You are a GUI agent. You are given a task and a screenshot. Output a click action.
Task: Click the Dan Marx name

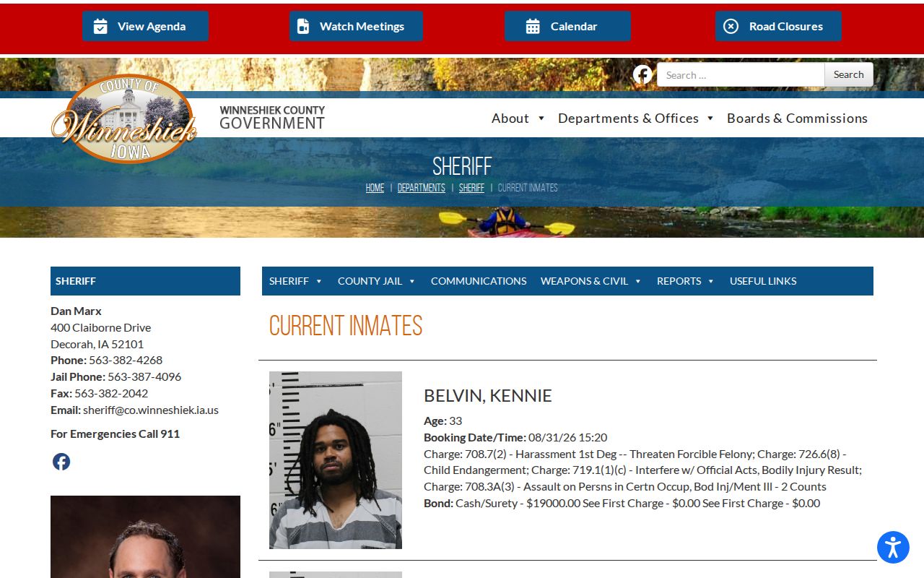tap(76, 311)
